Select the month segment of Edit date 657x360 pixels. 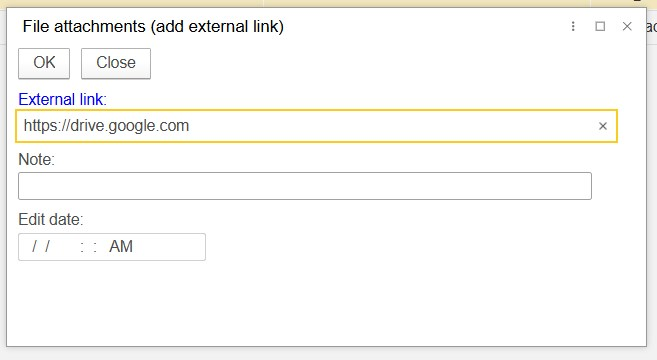click(28, 246)
